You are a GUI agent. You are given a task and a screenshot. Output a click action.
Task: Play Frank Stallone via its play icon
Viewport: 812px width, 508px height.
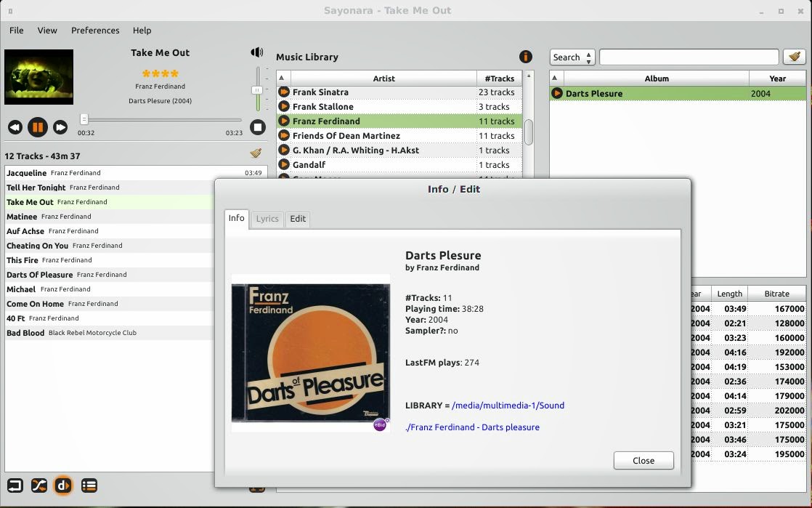click(x=284, y=106)
